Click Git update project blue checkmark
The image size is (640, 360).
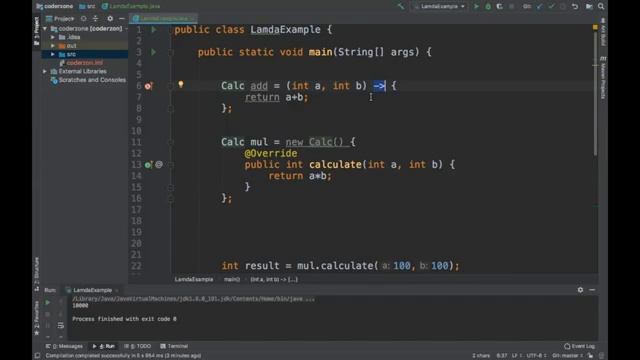[x=540, y=6]
